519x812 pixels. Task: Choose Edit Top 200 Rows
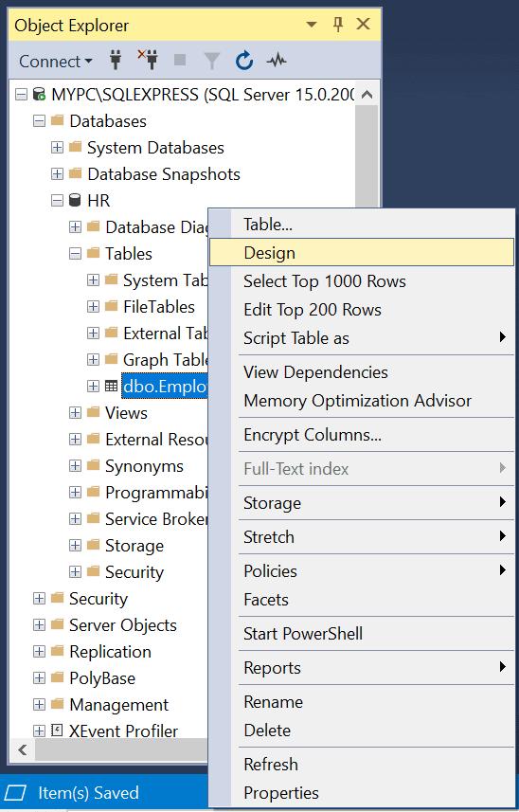pos(362,310)
